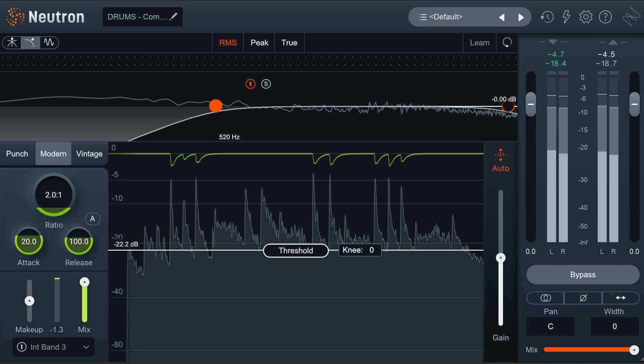Click the Threshold handle label
644x364 pixels.
(296, 251)
